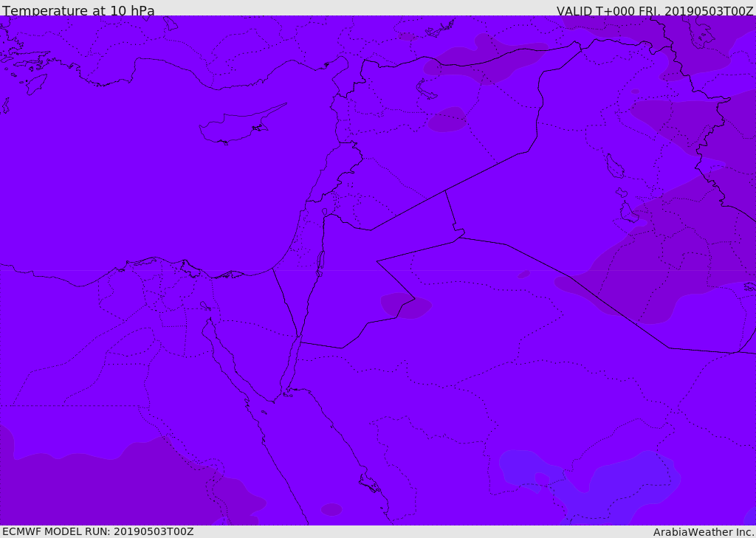Click the 'Temperature at 10 hPa' title text
The image size is (756, 538).
[x=78, y=10]
